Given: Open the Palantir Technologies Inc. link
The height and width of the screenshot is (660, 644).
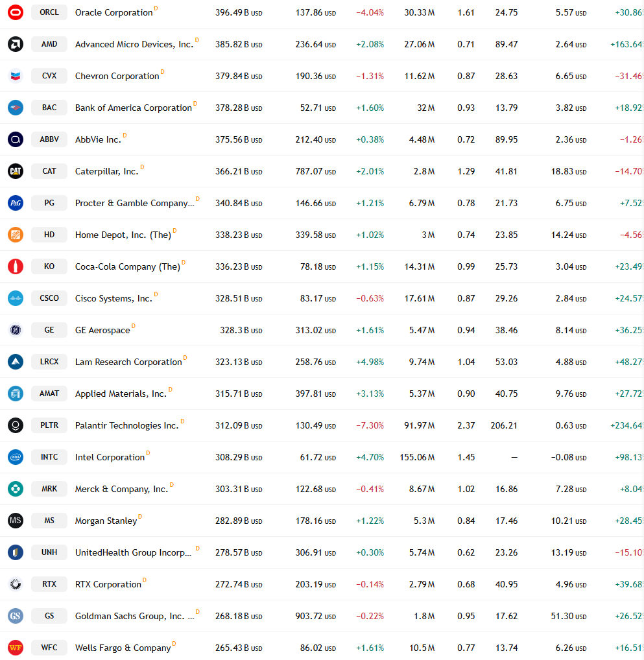Looking at the screenshot, I should tap(126, 425).
